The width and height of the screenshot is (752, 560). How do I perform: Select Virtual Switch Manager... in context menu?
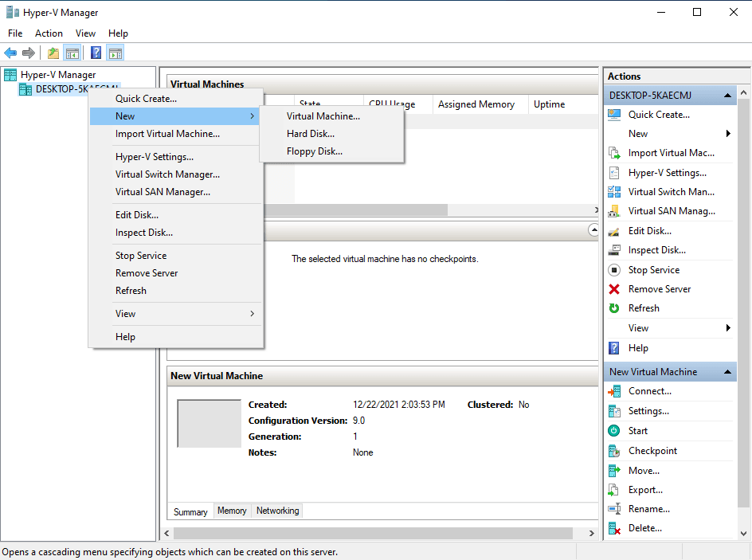(x=176, y=174)
